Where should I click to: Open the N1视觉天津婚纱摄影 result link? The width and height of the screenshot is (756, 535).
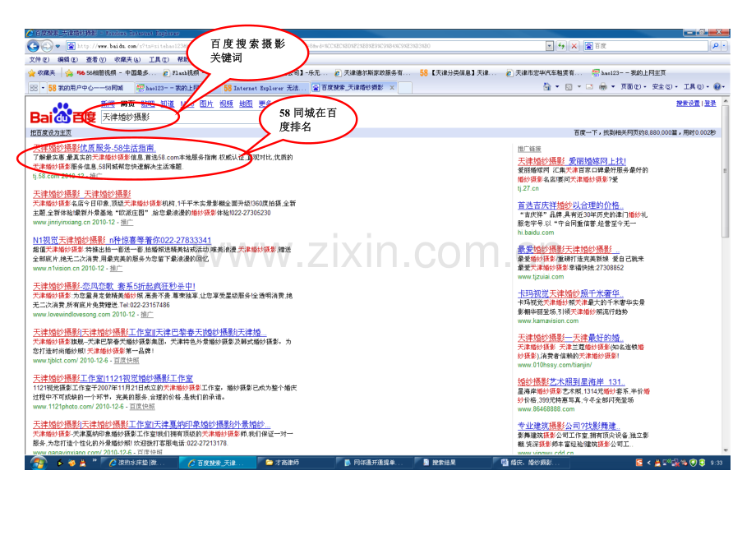[122, 240]
